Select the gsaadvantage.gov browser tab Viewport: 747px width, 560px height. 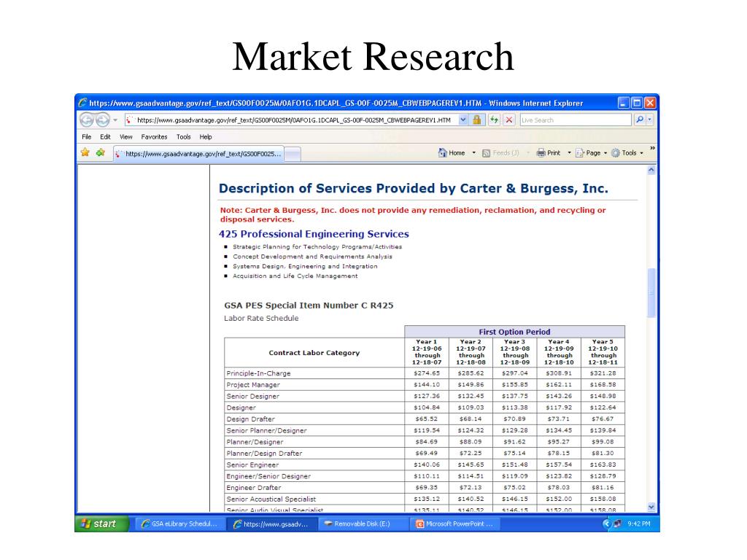click(198, 154)
